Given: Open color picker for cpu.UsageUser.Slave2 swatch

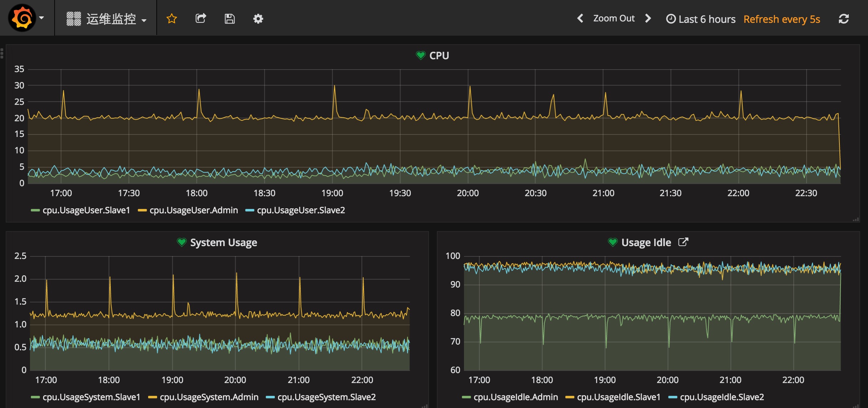Looking at the screenshot, I should click(250, 210).
